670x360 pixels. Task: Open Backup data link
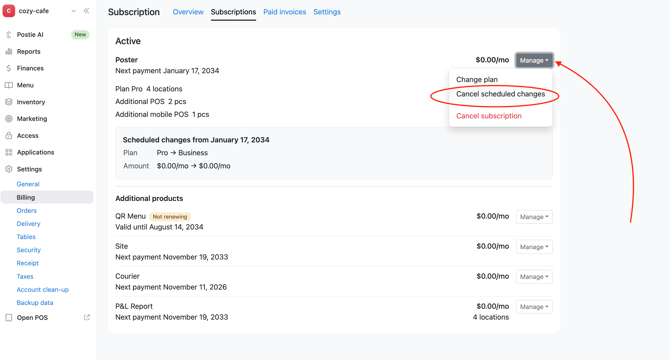pos(35,303)
